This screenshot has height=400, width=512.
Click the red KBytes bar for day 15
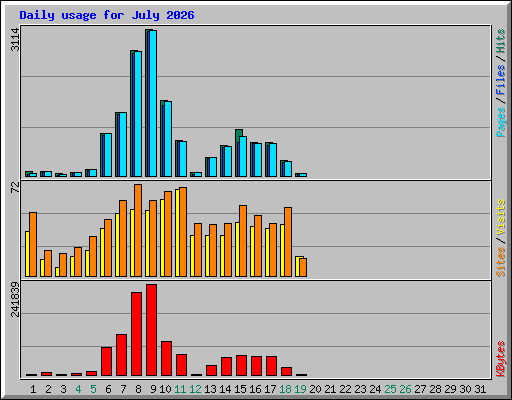pyautogui.click(x=241, y=365)
